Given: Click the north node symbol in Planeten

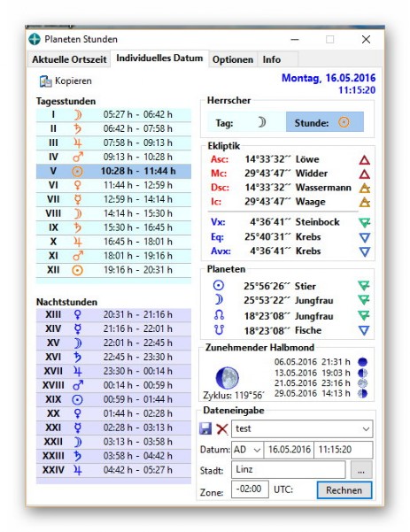Looking at the screenshot, I should pyautogui.click(x=219, y=315).
